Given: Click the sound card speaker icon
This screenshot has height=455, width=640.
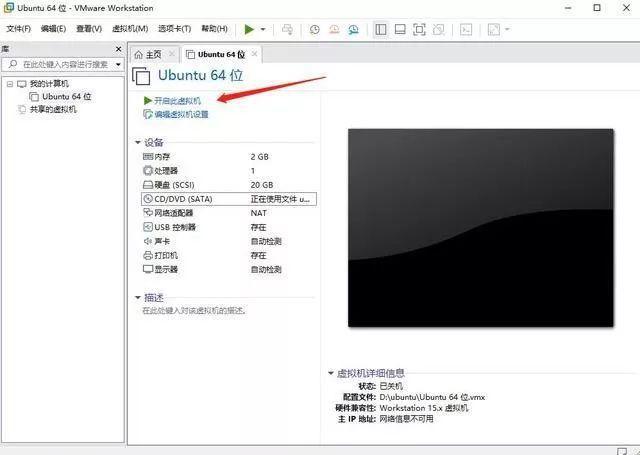Looking at the screenshot, I should point(148,241).
